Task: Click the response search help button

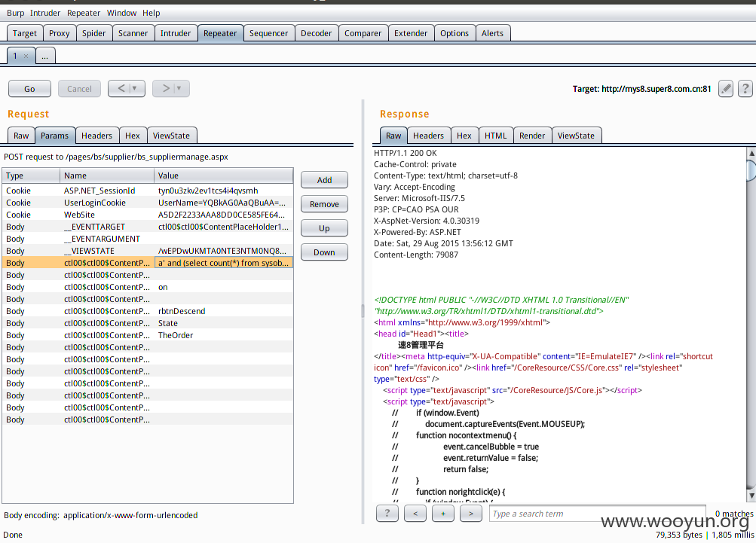Action: click(x=387, y=514)
